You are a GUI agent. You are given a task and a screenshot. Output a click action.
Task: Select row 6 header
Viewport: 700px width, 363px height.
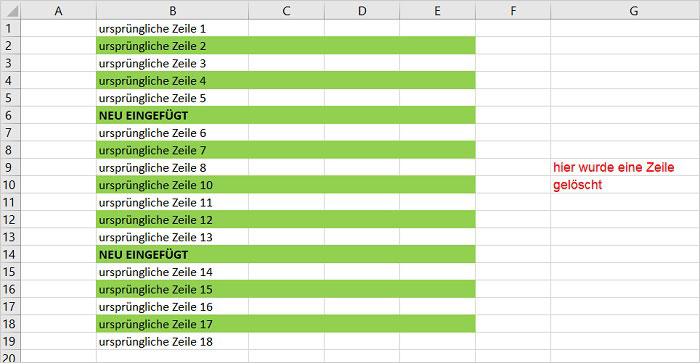click(x=10, y=115)
